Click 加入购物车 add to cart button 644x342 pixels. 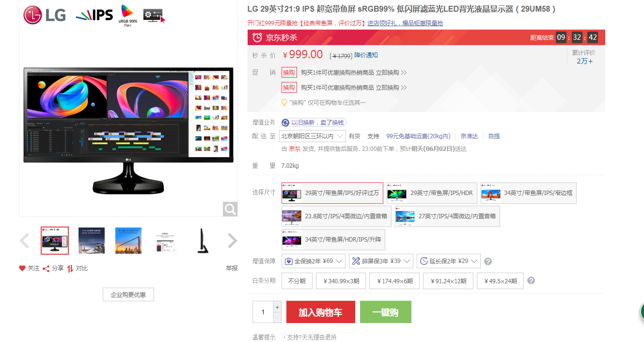pyautogui.click(x=321, y=312)
